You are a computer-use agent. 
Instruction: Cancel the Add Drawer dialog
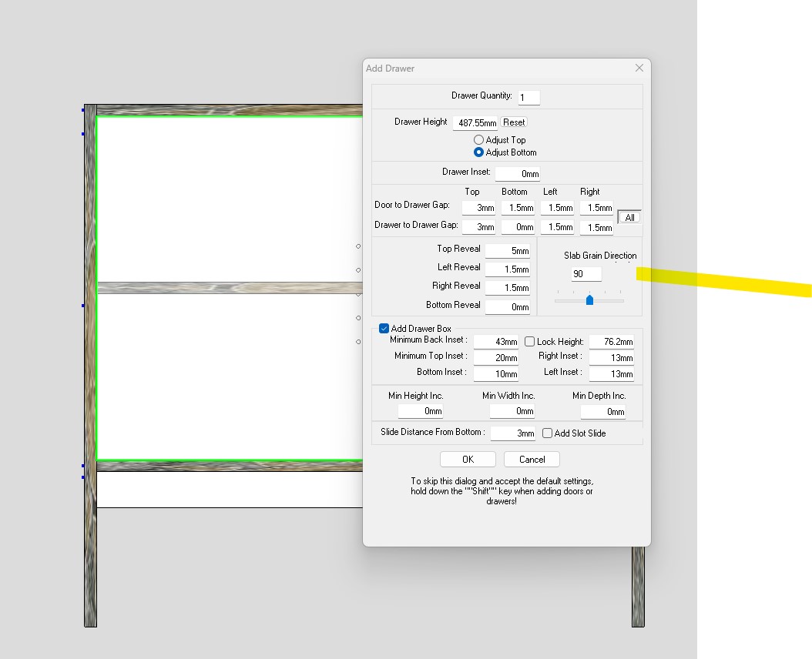532,460
